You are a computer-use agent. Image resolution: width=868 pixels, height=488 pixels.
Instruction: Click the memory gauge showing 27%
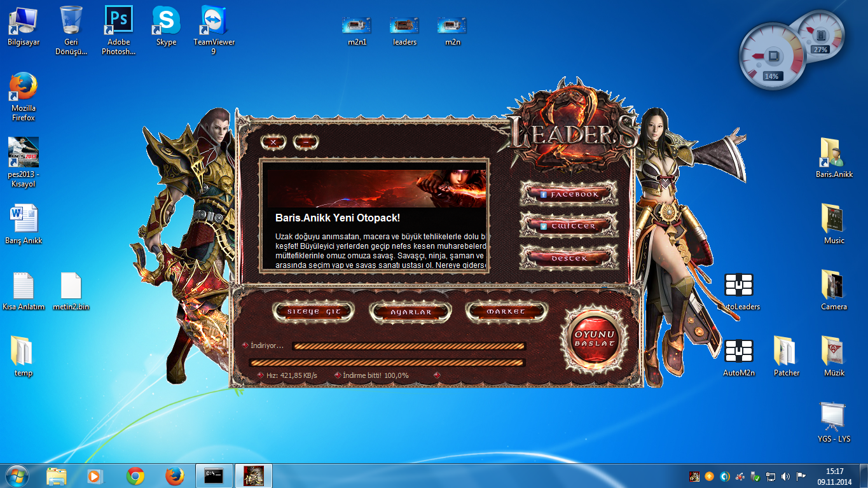(821, 35)
